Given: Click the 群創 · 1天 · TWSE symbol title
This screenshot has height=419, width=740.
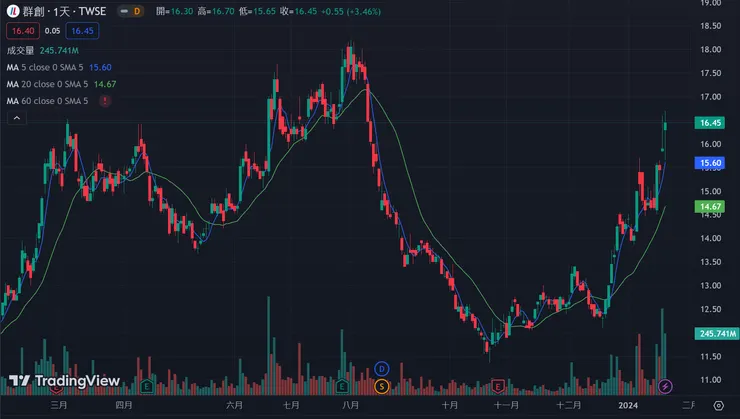Looking at the screenshot, I should [x=64, y=11].
